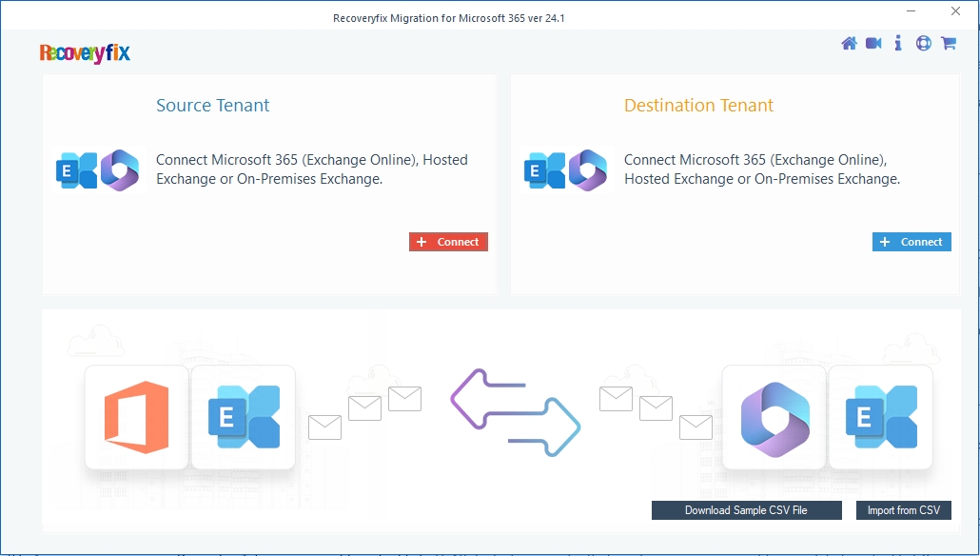Open the video camera tutorial icon
This screenshot has height=556, width=980.
(873, 43)
